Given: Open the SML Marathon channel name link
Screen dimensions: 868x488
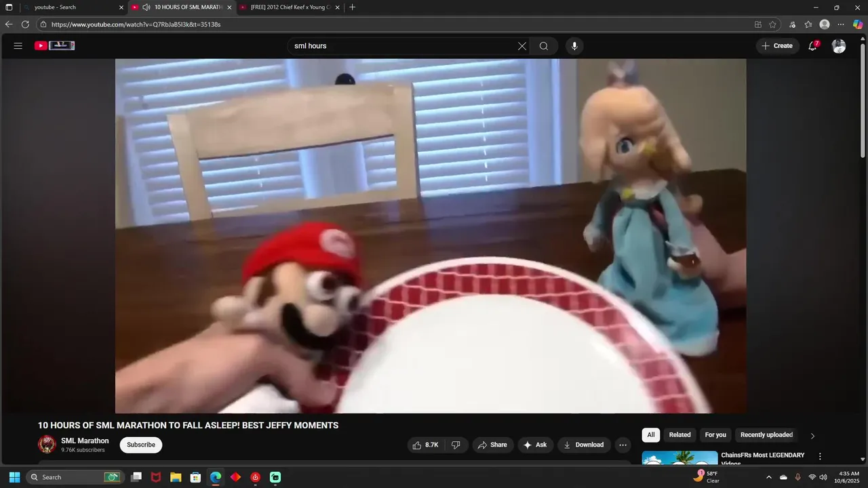Looking at the screenshot, I should coord(85,441).
